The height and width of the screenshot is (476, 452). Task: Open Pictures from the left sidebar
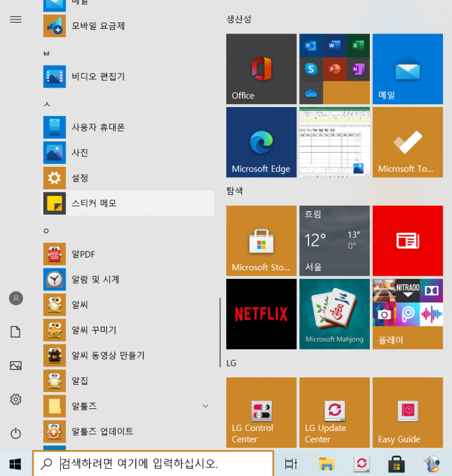(16, 365)
